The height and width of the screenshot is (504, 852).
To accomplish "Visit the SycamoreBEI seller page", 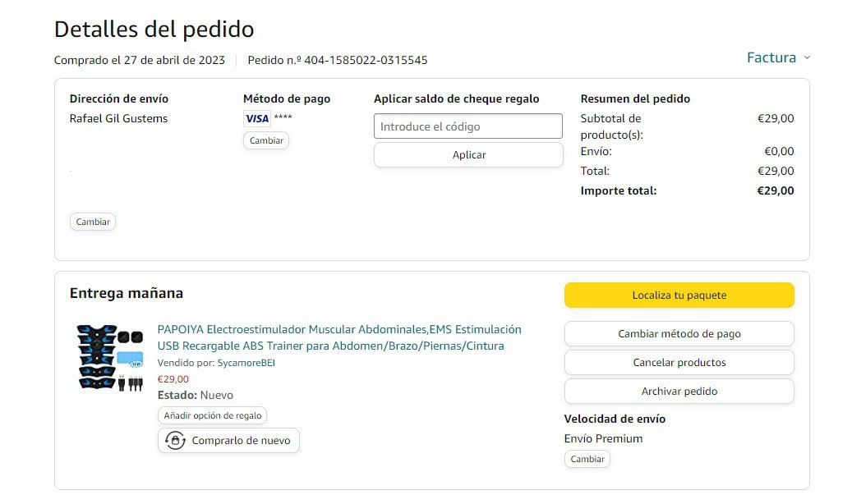I will click(246, 362).
